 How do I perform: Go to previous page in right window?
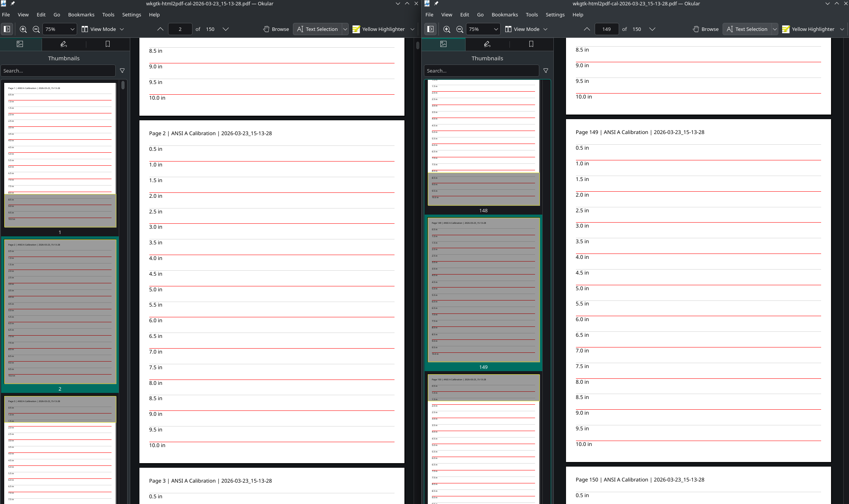[x=587, y=29]
